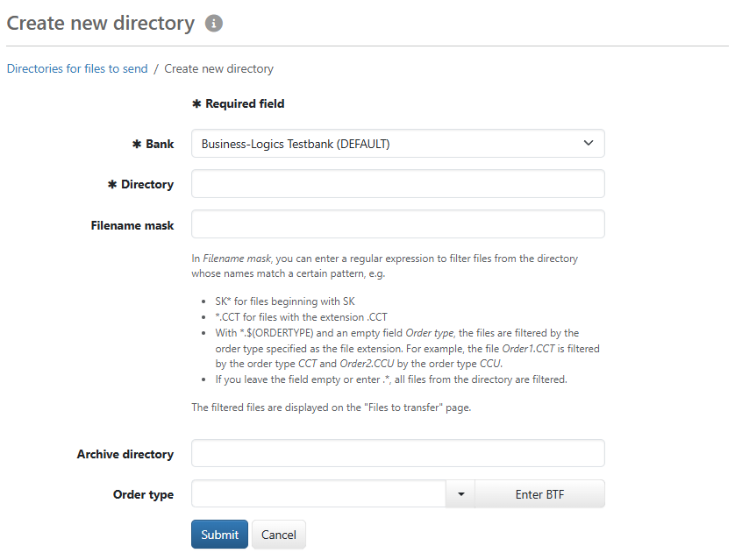Screen dimensions: 735x560
Task: Click the required asterisk next to Bank
Action: (x=137, y=144)
